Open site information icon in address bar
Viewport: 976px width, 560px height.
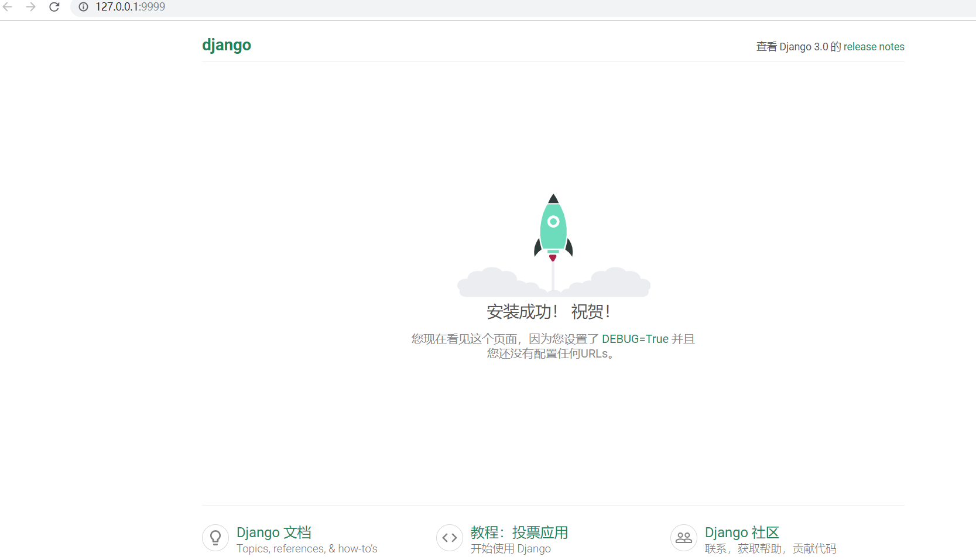click(x=84, y=6)
